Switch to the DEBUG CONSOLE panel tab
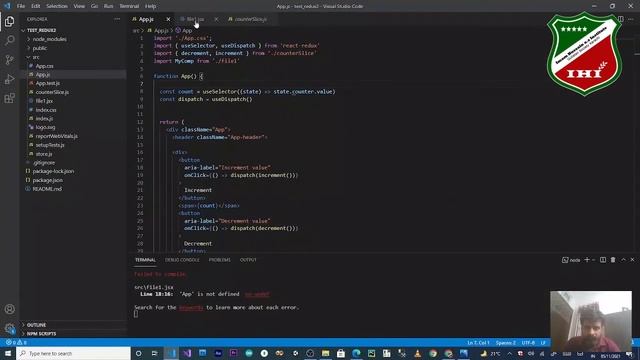This screenshot has height=360, width=640. point(182,260)
